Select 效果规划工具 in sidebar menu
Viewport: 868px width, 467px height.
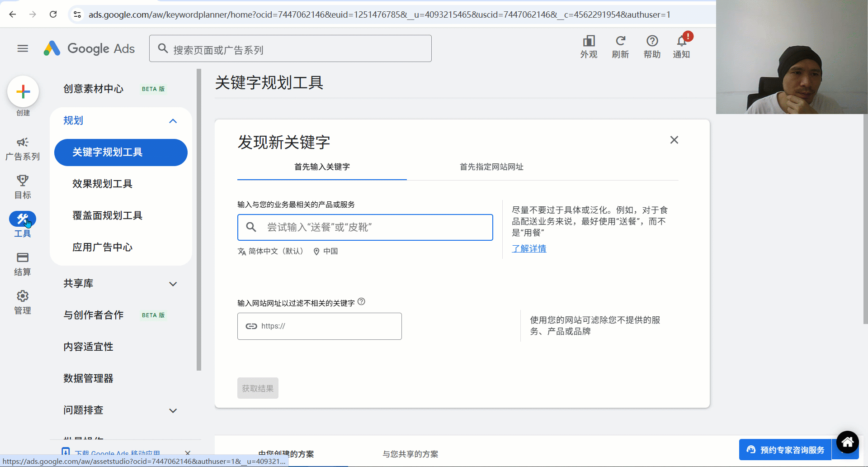tap(102, 184)
